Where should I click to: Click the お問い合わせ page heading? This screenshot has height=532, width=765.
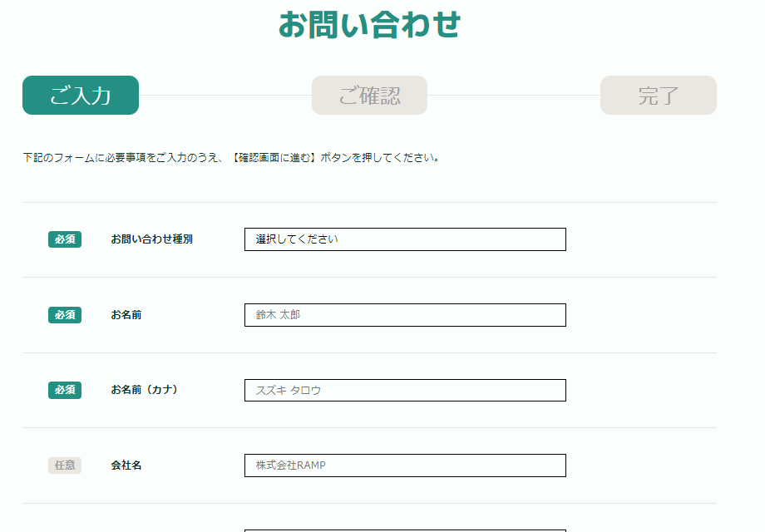[369, 24]
